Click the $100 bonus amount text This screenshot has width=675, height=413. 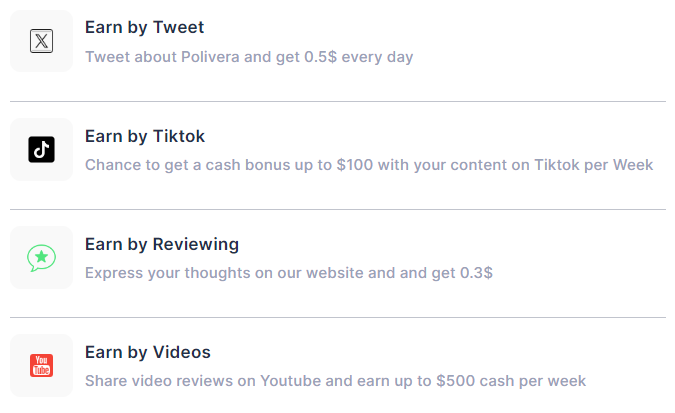tap(355, 165)
